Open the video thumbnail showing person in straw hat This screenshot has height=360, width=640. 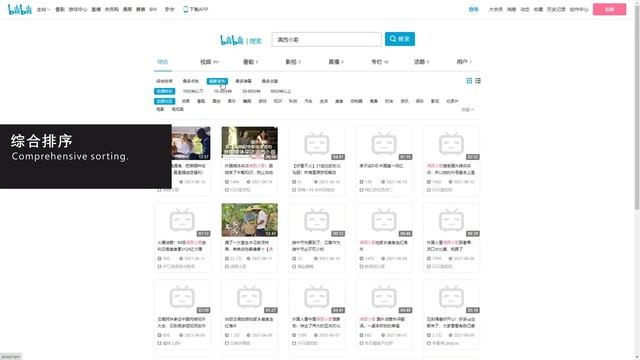[250, 220]
